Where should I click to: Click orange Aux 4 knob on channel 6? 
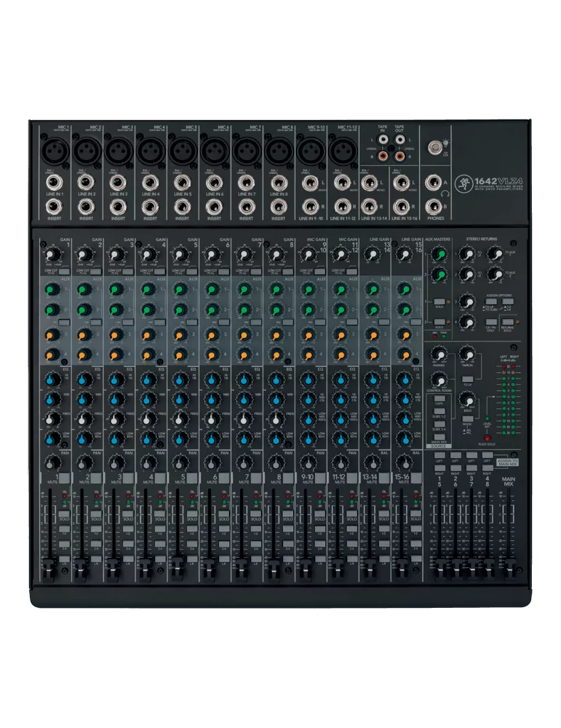point(211,355)
